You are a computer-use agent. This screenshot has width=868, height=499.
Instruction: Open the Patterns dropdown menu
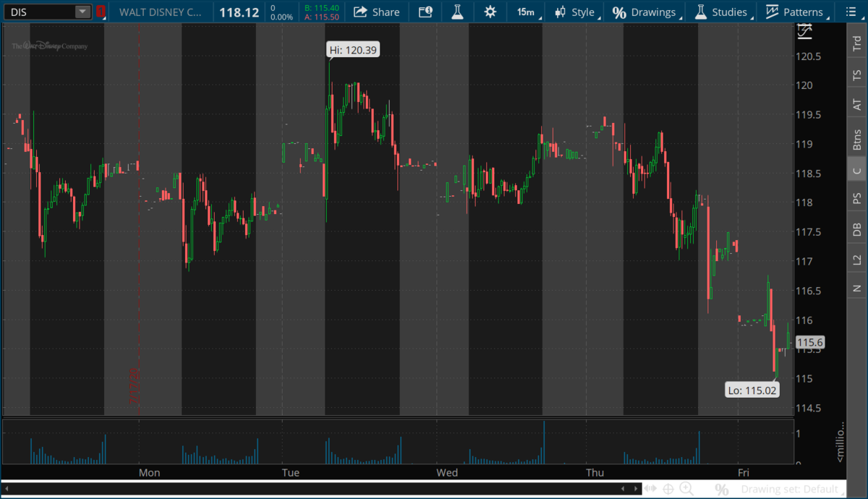click(795, 12)
